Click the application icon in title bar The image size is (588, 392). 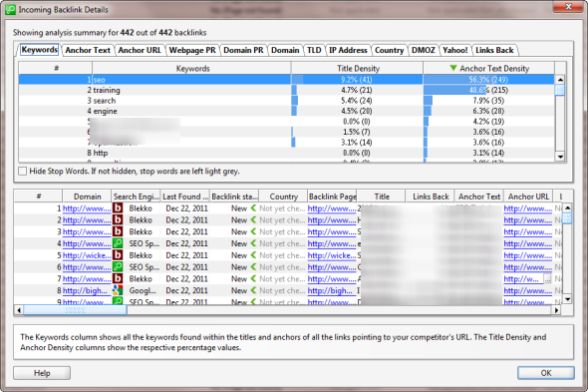(x=11, y=10)
